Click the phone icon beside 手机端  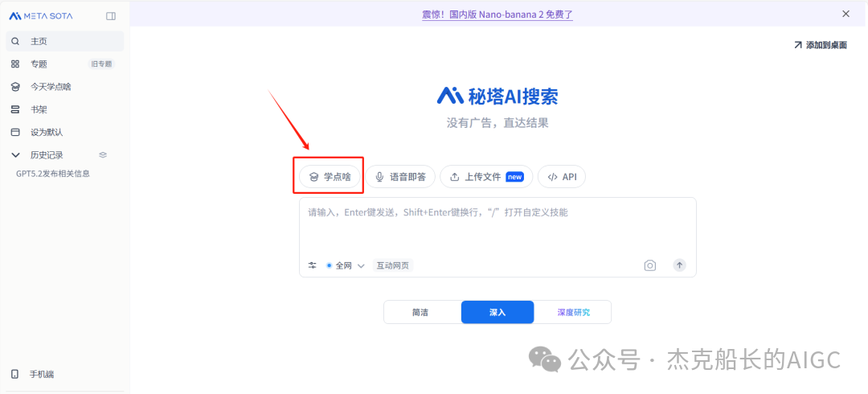click(x=15, y=374)
